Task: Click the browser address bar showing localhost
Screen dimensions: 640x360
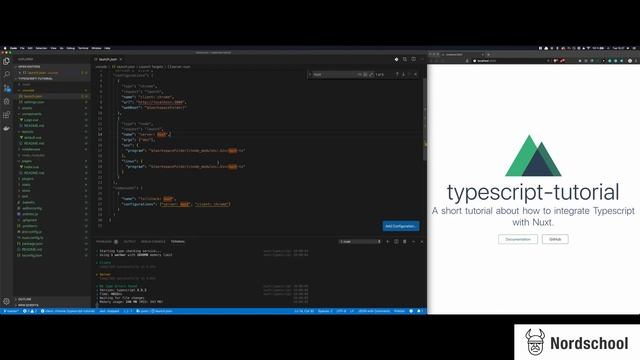Action: pyautogui.click(x=510, y=61)
